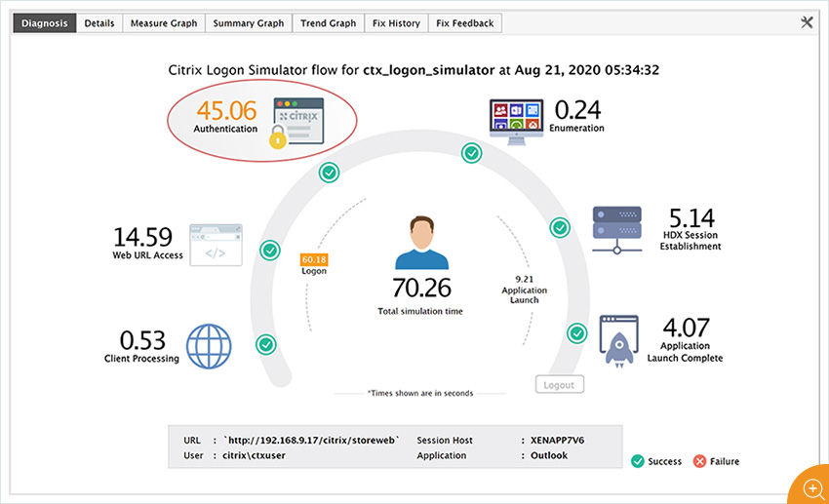
Task: Click the red Failure legend icon
Action: click(x=700, y=461)
